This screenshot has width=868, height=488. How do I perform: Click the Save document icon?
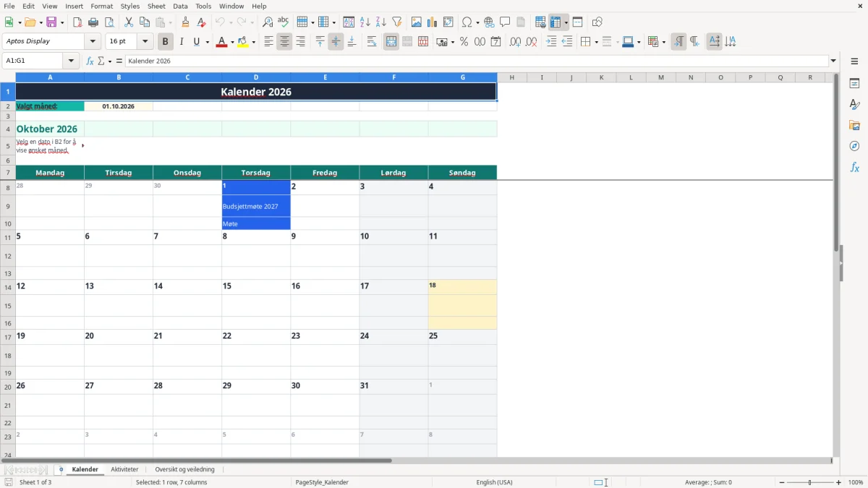pos(51,22)
